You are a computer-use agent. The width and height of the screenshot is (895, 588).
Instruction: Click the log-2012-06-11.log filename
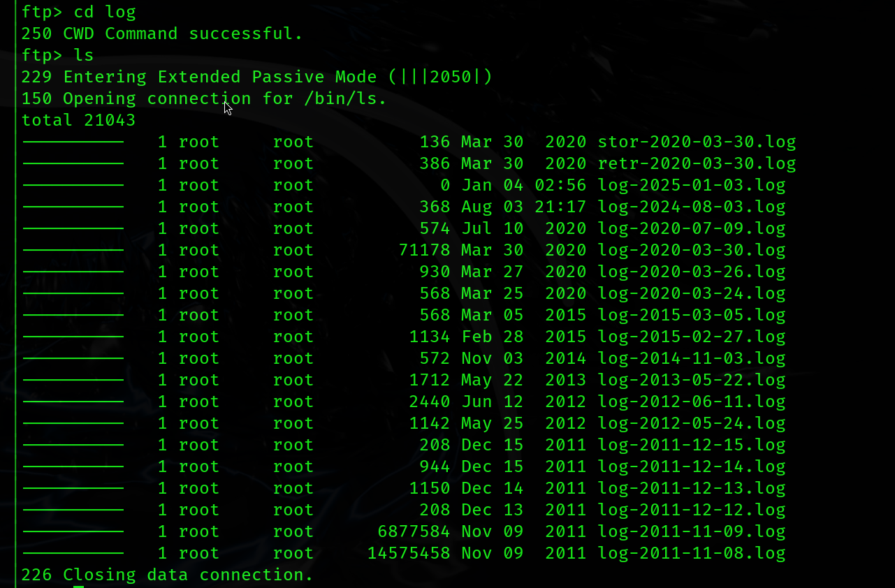tap(692, 402)
